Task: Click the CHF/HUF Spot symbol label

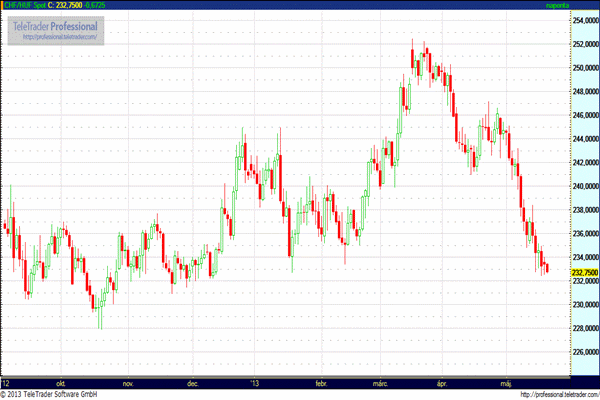Action: pyautogui.click(x=23, y=6)
